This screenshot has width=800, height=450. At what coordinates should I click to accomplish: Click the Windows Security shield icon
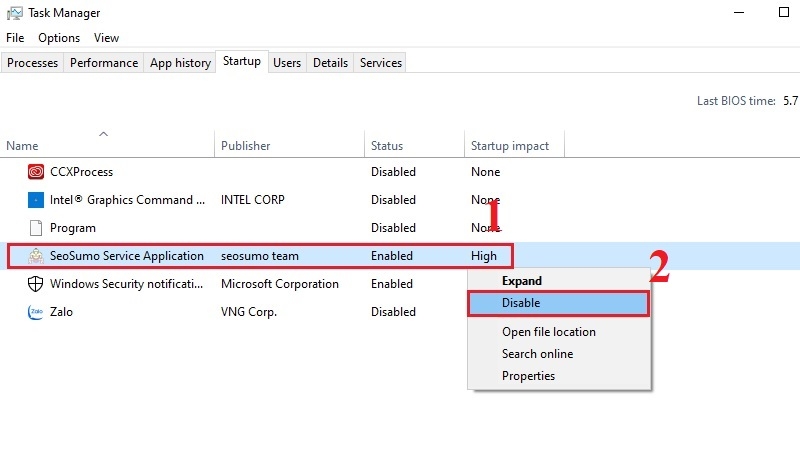click(35, 284)
